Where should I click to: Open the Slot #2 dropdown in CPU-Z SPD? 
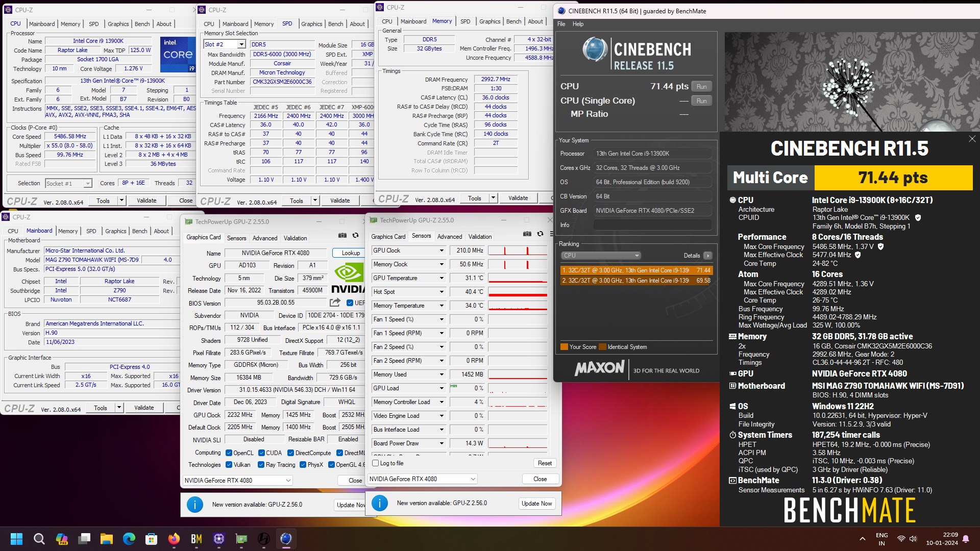tap(241, 44)
